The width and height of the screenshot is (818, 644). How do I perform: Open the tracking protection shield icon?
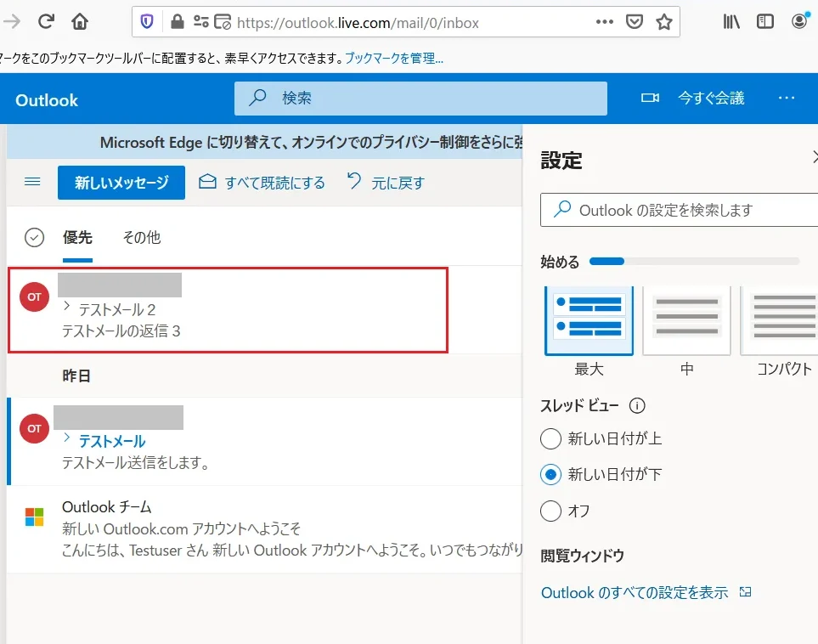[x=147, y=21]
